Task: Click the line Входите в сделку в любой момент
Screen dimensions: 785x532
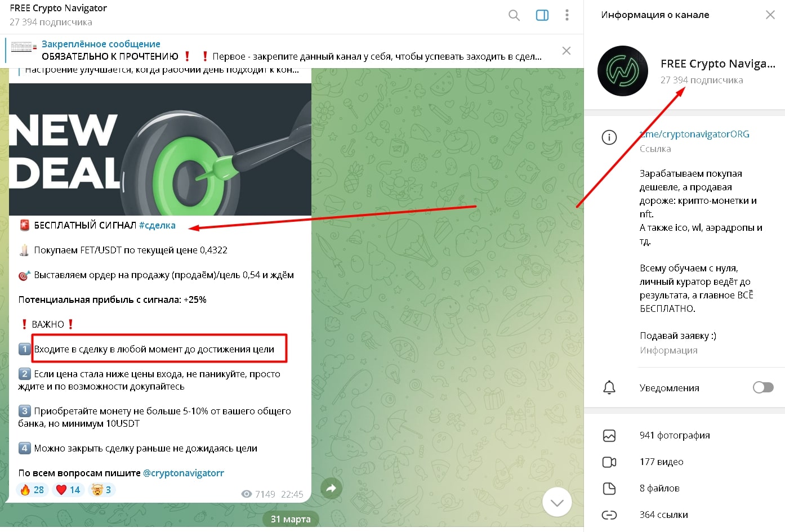Action: [154, 349]
